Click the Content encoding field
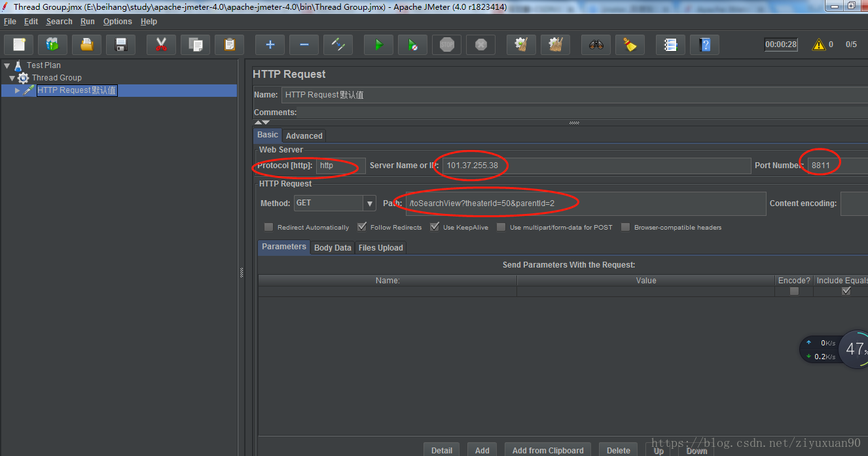The image size is (868, 456). pyautogui.click(x=854, y=203)
